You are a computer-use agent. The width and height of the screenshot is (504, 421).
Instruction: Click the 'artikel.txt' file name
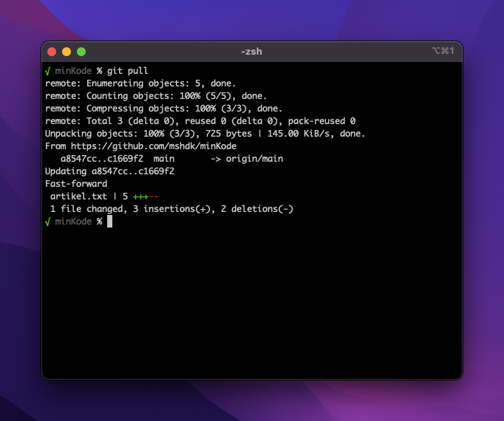(x=78, y=196)
